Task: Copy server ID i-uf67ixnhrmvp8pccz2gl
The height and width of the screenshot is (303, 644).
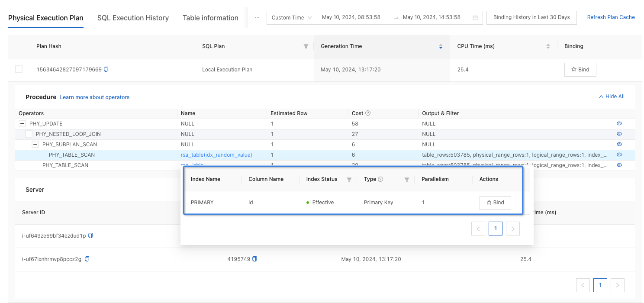Action: tap(87, 259)
